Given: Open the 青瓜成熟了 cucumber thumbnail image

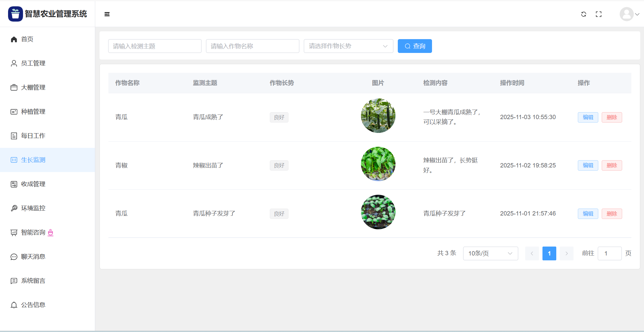Looking at the screenshot, I should 378,116.
